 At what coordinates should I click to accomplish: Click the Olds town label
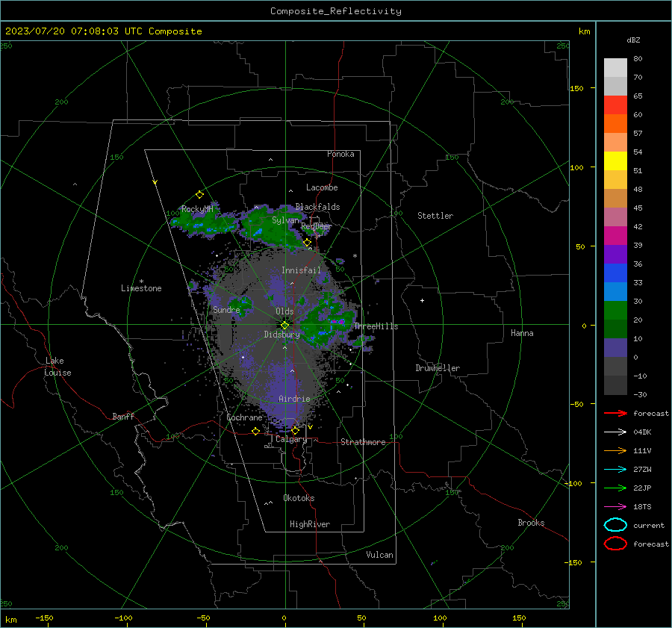284,311
